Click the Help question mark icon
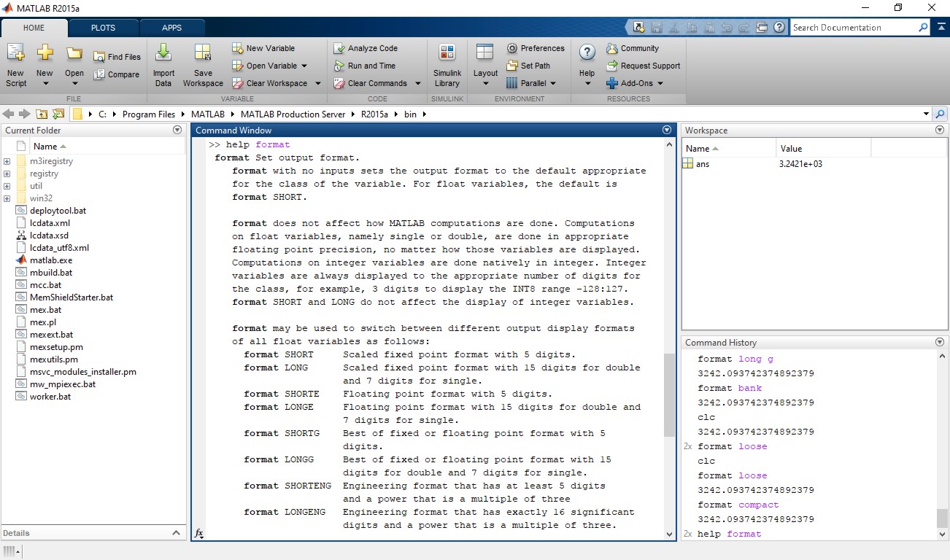Image resolution: width=950 pixels, height=560 pixels. pyautogui.click(x=587, y=53)
